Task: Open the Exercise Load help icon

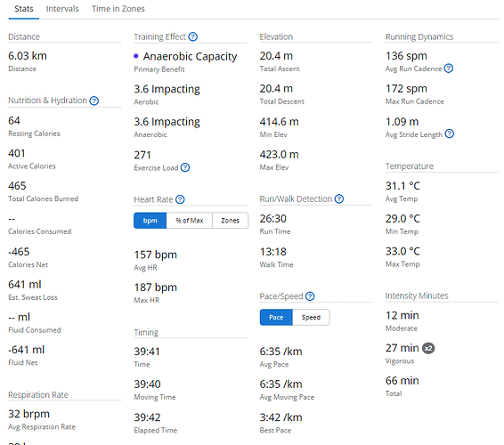Action: point(185,167)
